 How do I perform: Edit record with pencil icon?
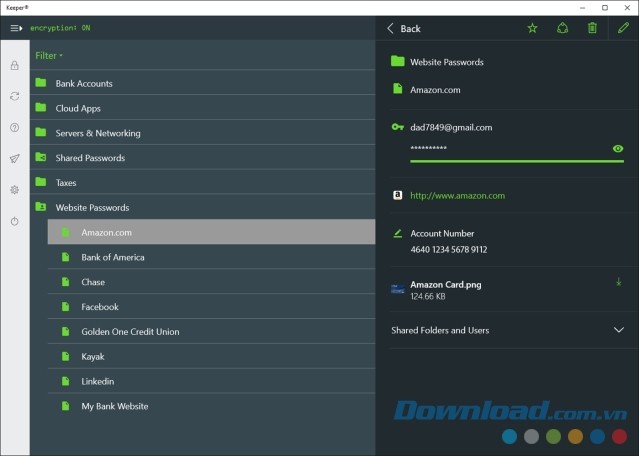(623, 28)
